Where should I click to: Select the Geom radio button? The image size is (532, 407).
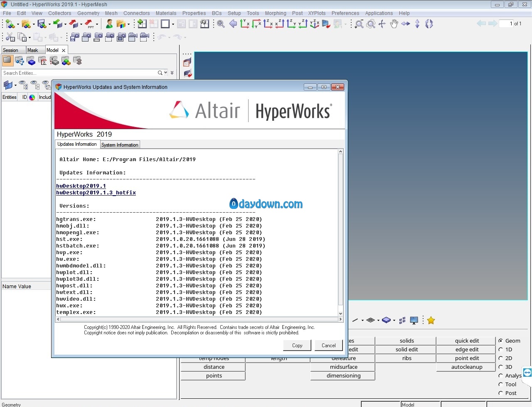pyautogui.click(x=501, y=341)
